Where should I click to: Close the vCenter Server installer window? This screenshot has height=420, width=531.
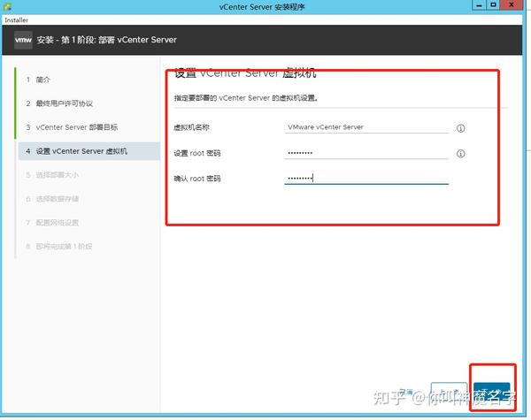pos(512,5)
